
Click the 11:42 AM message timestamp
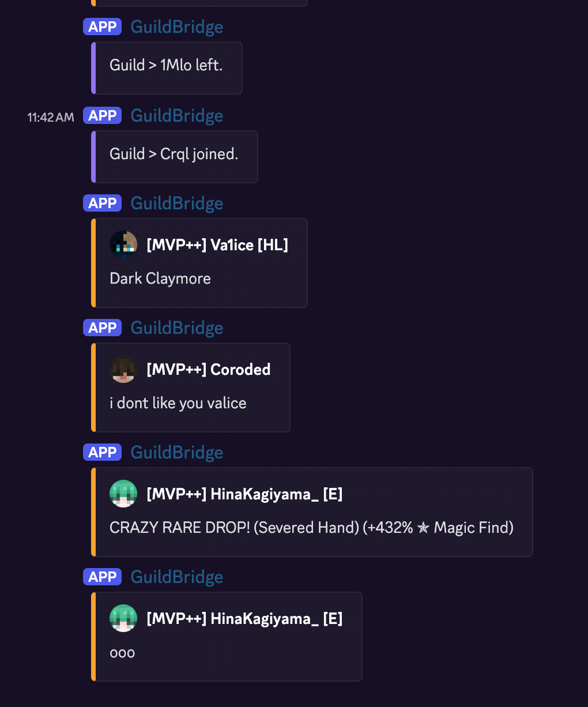click(51, 118)
